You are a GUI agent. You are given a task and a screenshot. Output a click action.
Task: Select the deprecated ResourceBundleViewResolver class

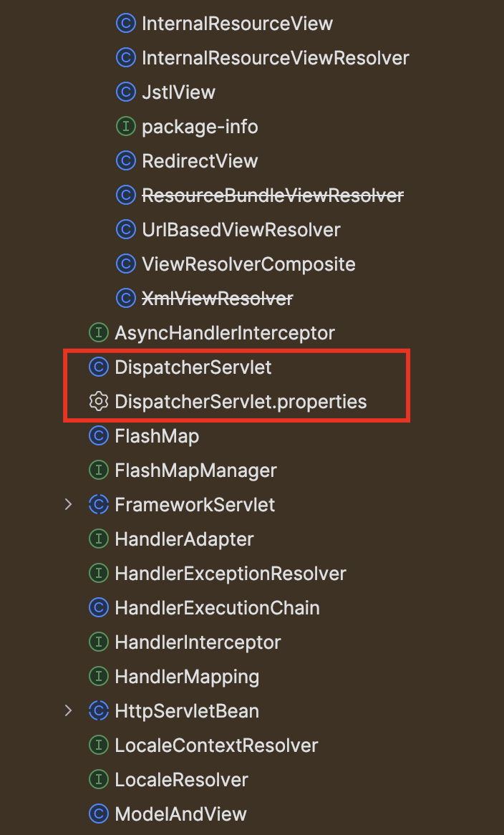(x=273, y=196)
